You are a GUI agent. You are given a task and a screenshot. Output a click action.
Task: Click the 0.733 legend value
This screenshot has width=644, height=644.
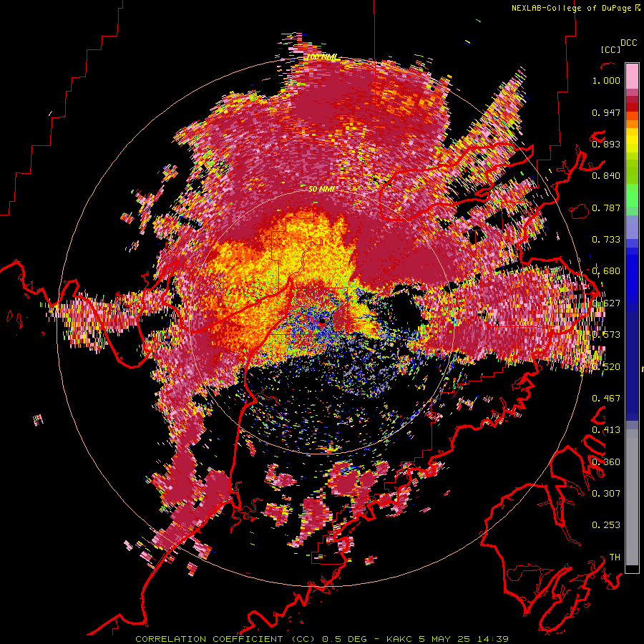coord(606,240)
